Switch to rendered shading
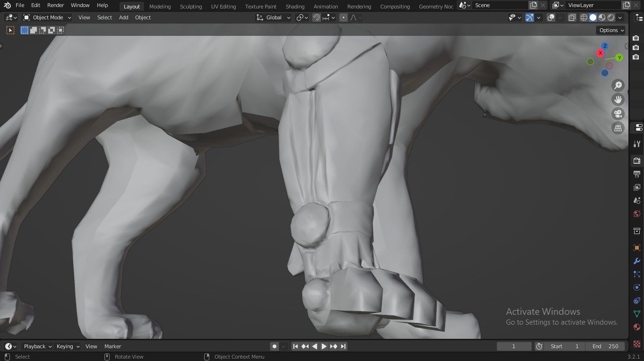The width and height of the screenshot is (644, 361). (x=611, y=17)
